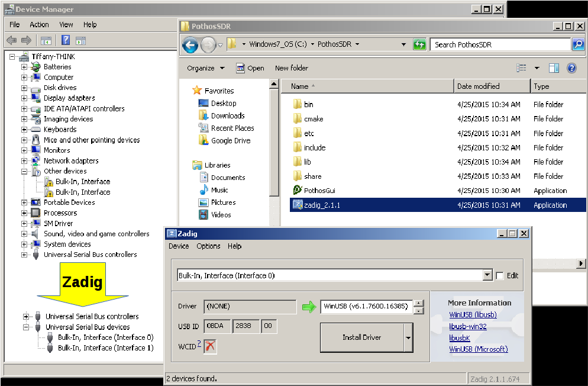Open the Explorer address bar history dropdown
The width and height of the screenshot is (588, 386).
point(403,44)
